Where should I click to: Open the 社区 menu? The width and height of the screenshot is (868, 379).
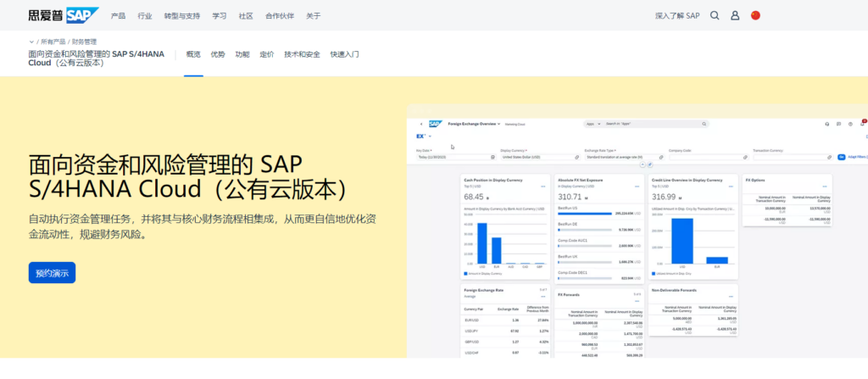pyautogui.click(x=246, y=15)
